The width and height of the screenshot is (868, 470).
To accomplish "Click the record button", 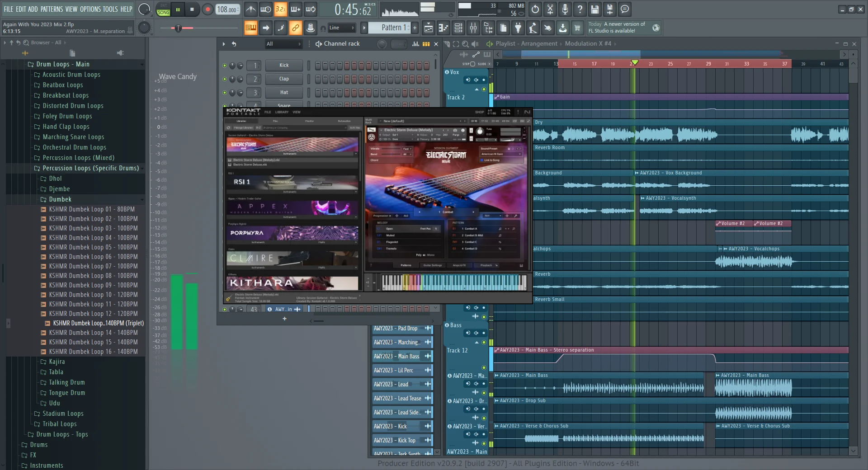I will coord(208,9).
